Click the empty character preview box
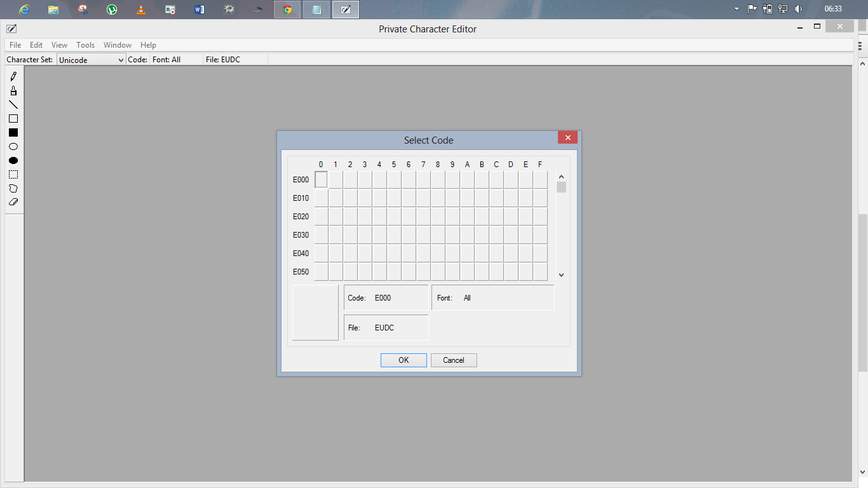This screenshot has height=488, width=868. (x=315, y=313)
